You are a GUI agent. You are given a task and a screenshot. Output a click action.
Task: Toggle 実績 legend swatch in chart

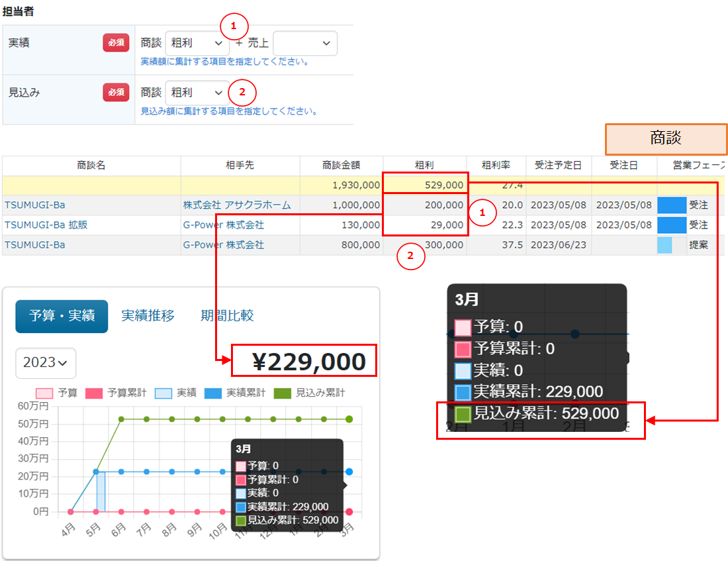[163, 393]
